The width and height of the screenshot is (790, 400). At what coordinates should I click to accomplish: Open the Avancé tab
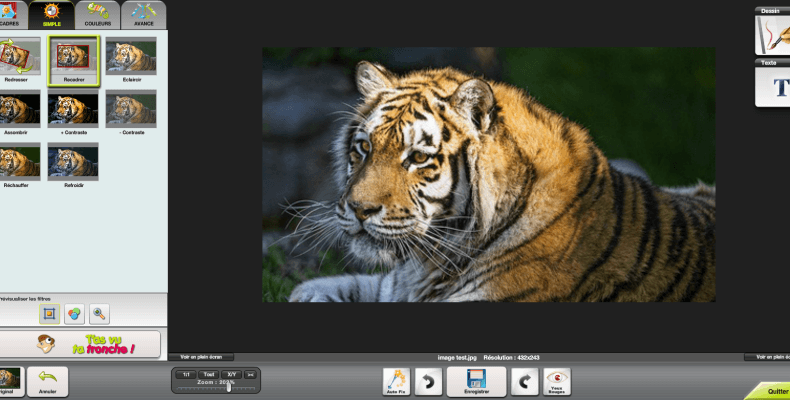tap(144, 15)
